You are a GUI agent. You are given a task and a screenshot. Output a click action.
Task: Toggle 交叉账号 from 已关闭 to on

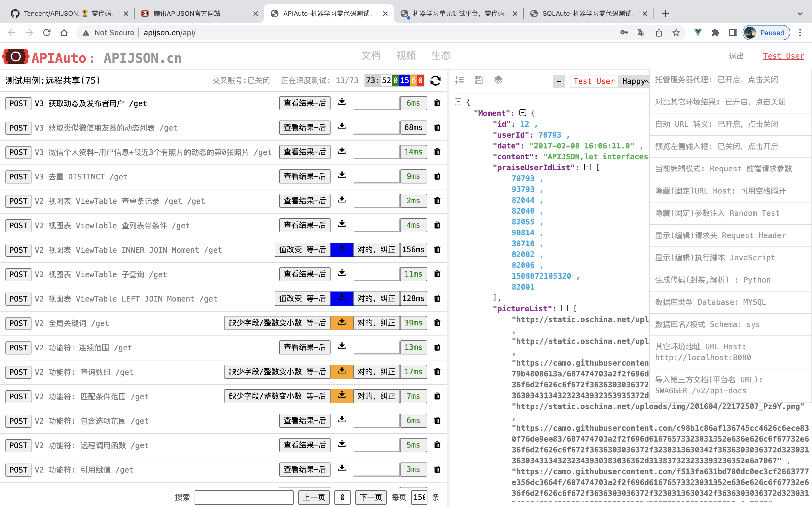(241, 81)
